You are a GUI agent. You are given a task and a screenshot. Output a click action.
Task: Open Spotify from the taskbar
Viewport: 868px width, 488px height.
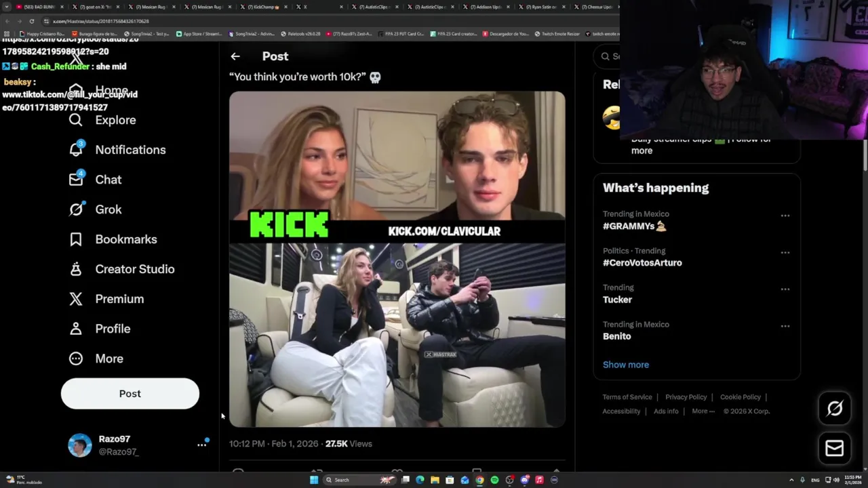494,480
